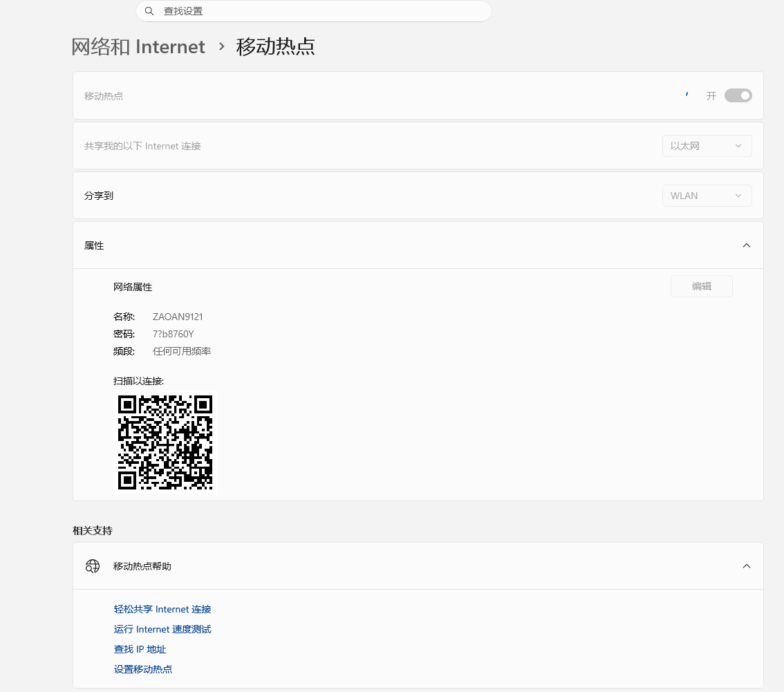Open the 以太网 connection dropdown
The image size is (784, 692).
point(707,146)
